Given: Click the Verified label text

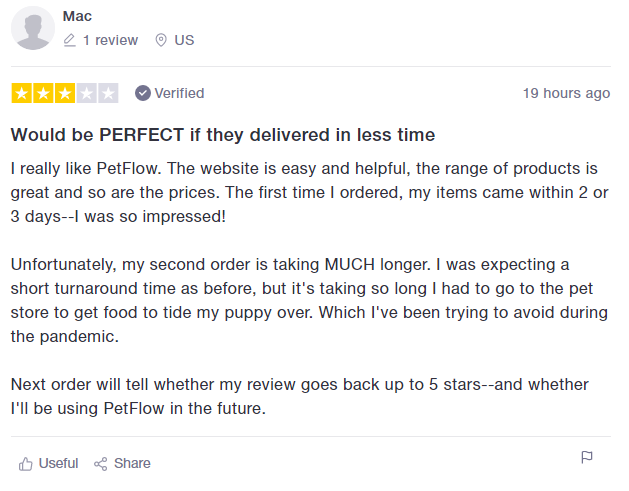Looking at the screenshot, I should click(179, 93).
